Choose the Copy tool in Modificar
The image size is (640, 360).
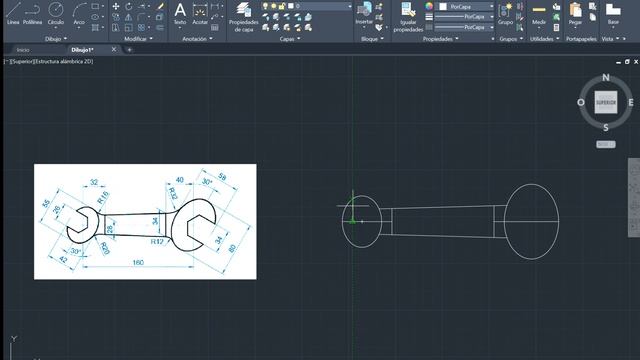116,17
